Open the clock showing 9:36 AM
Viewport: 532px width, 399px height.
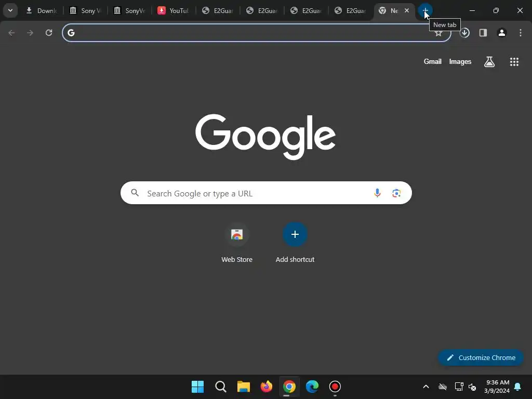497,387
